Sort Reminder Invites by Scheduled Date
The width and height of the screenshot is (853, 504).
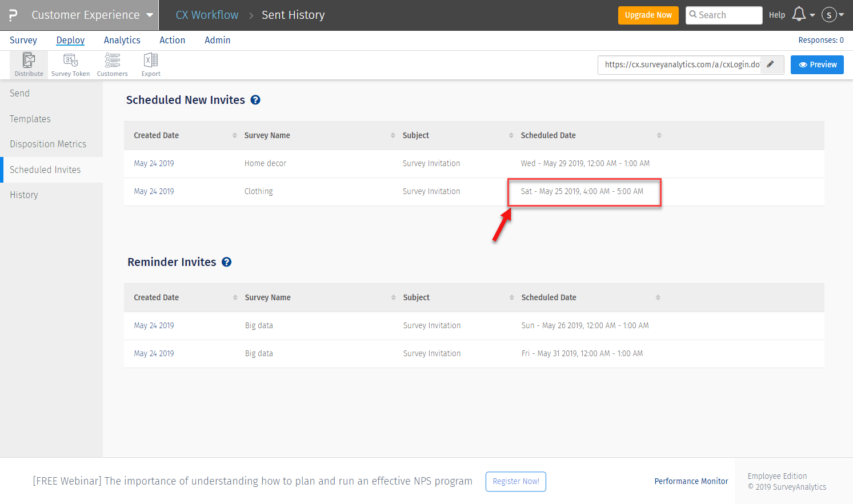coord(658,297)
